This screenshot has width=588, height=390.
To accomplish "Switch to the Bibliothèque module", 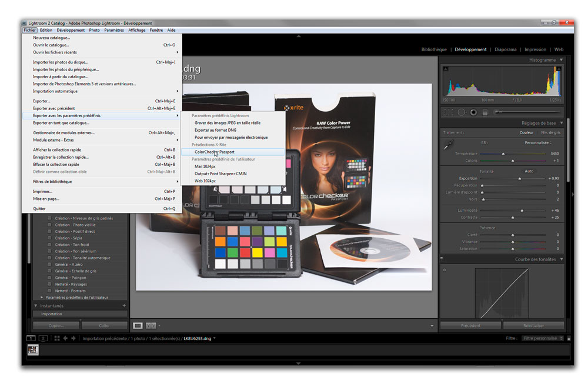I will pyautogui.click(x=434, y=49).
